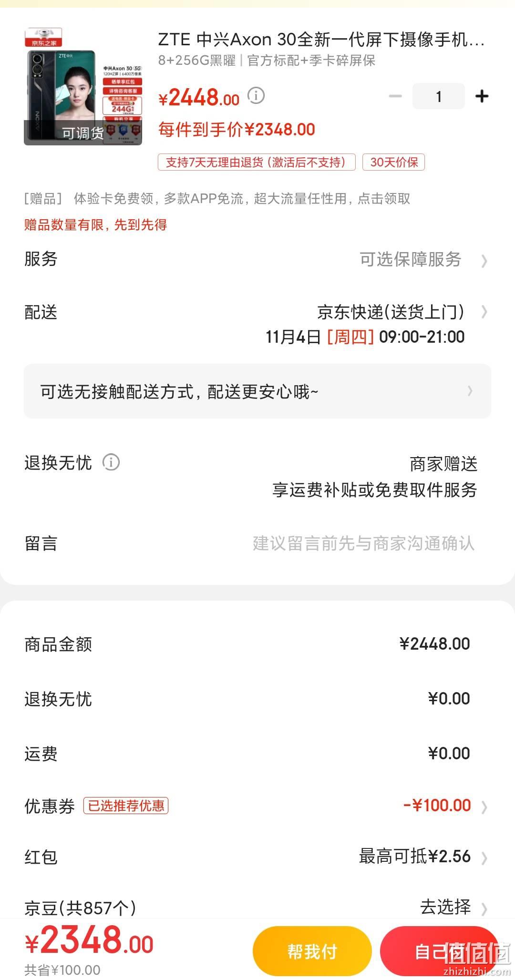The width and height of the screenshot is (515, 980).
Task: Open 京东快递 delivery options chevron
Action: [x=484, y=312]
